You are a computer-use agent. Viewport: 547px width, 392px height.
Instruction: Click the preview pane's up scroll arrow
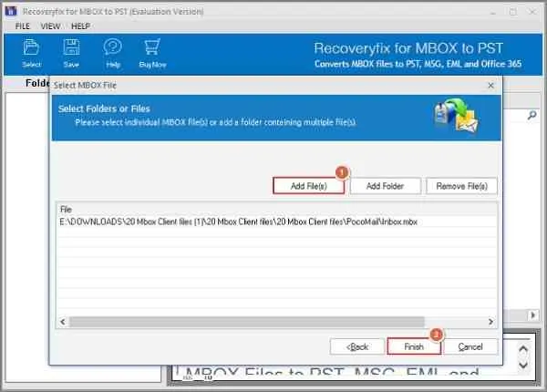[x=523, y=348]
